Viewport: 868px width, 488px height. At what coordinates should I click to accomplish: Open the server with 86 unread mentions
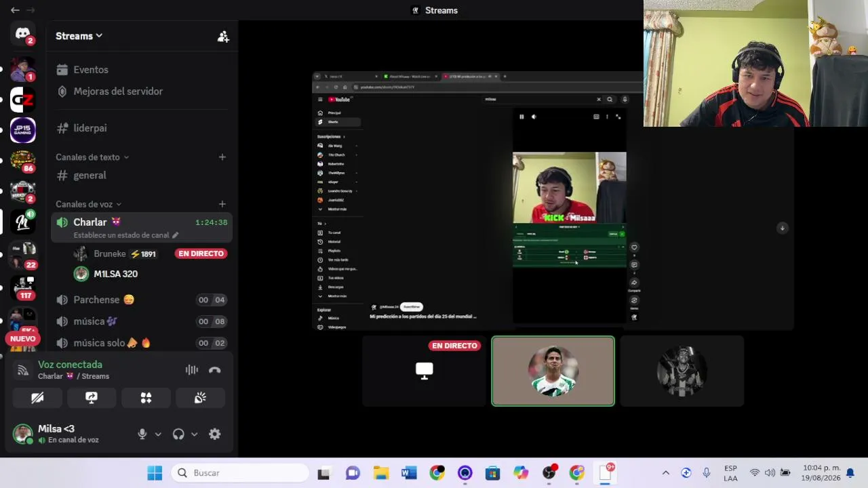pyautogui.click(x=22, y=161)
